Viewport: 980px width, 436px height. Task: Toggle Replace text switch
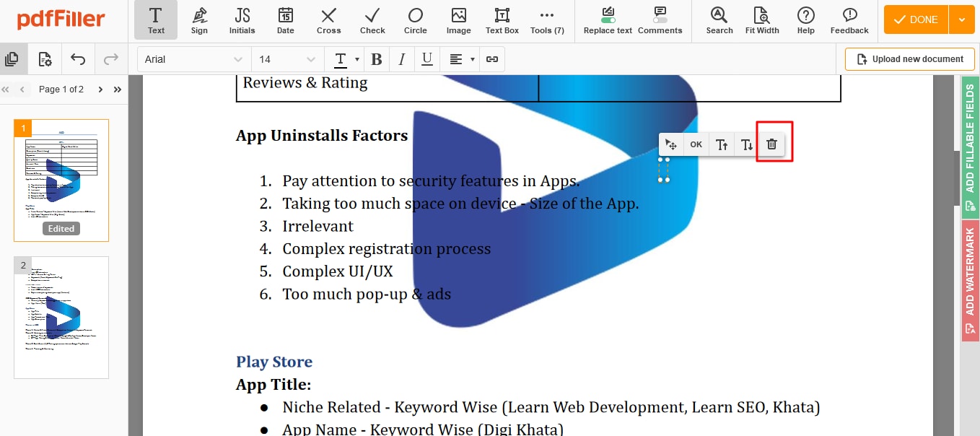608,20
